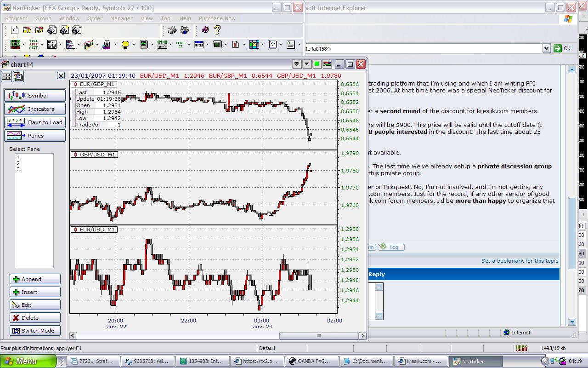
Task: Open the Windows Start Menu button
Action: pos(28,361)
